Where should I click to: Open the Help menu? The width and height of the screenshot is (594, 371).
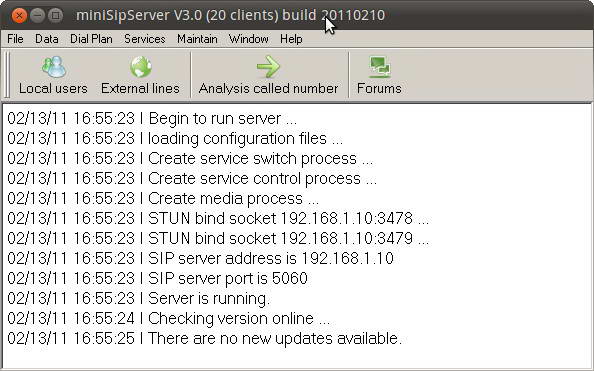291,39
